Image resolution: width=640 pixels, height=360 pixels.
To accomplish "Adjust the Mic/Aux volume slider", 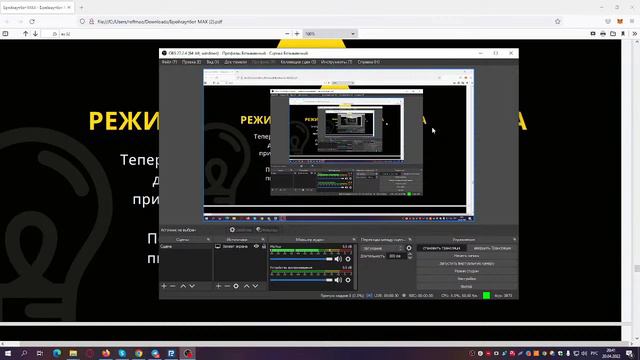I will click(302, 259).
